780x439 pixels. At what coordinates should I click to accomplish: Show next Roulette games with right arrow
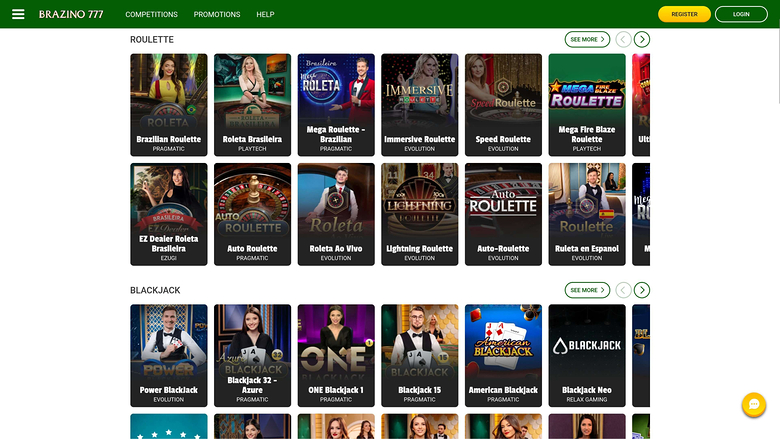click(x=642, y=39)
